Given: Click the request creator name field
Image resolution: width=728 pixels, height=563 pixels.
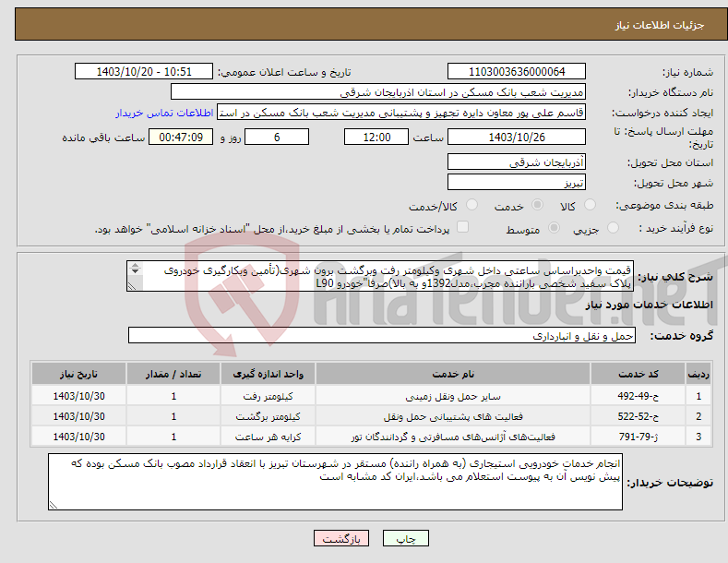Looking at the screenshot, I should [x=401, y=113].
